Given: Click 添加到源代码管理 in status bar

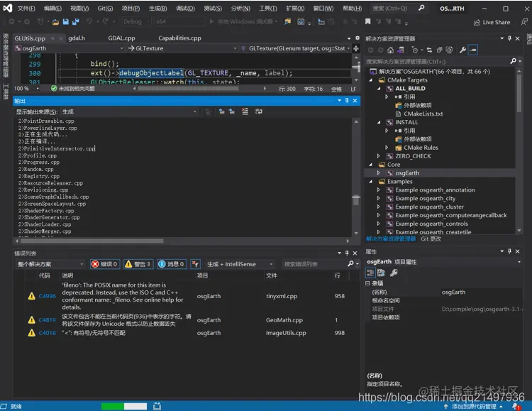Looking at the screenshot, I should pos(474,406).
